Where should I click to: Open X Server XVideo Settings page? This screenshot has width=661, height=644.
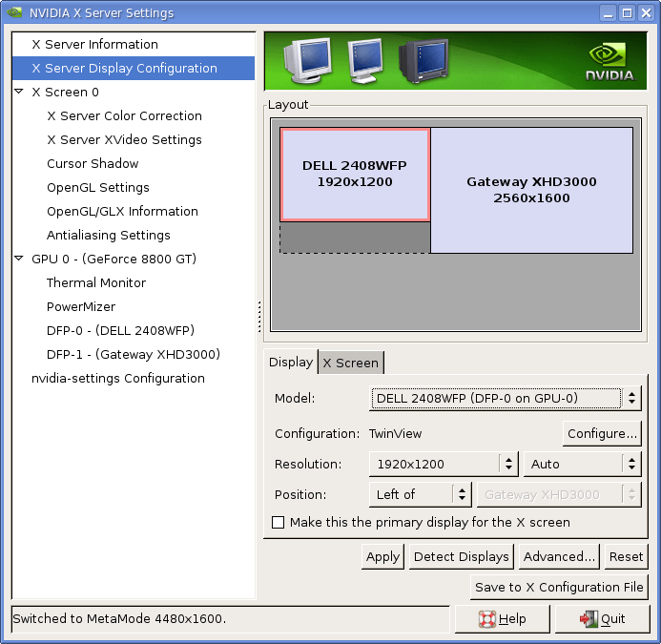pos(124,139)
